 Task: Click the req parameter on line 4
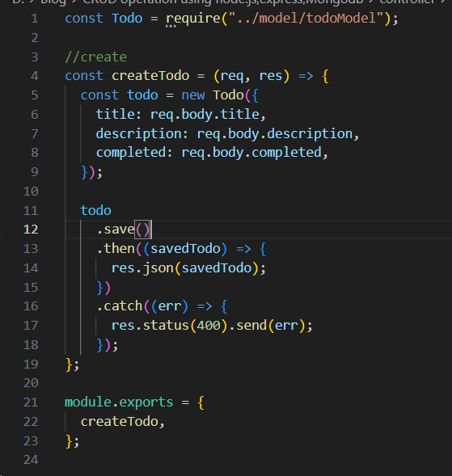coord(232,76)
